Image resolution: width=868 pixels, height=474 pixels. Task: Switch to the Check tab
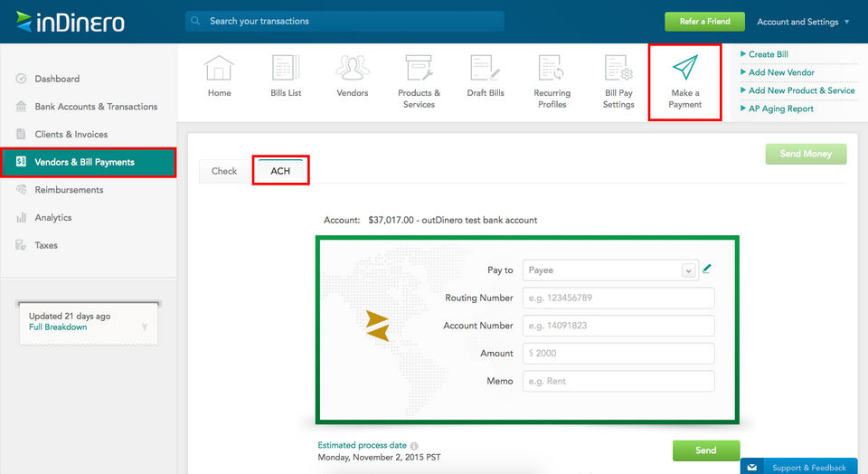[x=224, y=171]
